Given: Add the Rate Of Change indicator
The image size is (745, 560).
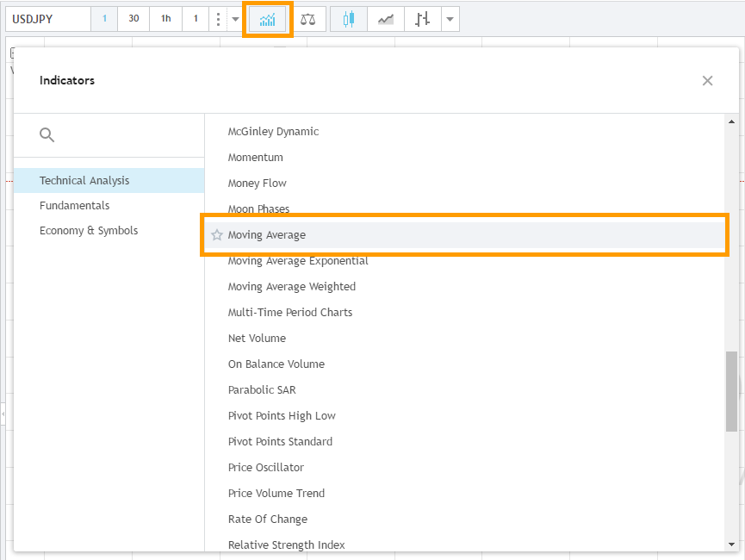Looking at the screenshot, I should coord(464,520).
